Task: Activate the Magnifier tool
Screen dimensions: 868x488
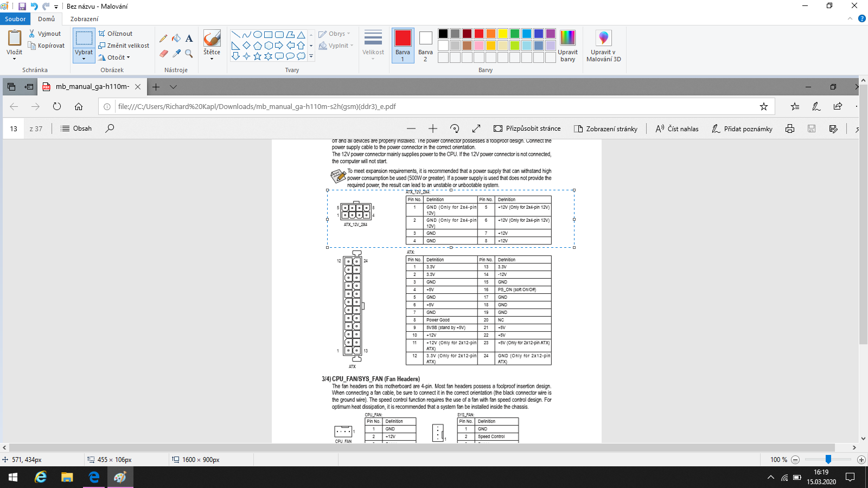Action: pyautogui.click(x=189, y=53)
